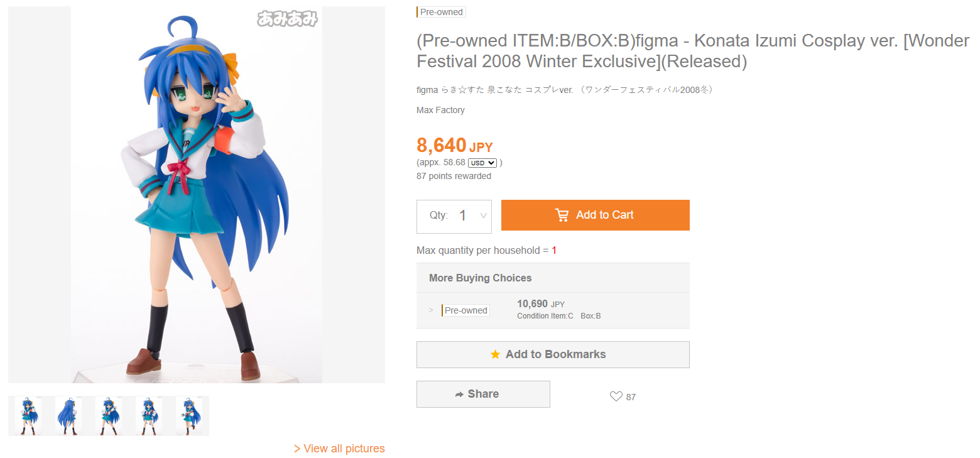The width and height of the screenshot is (980, 458).
Task: Expand the Qty quantity selector
Action: [454, 216]
